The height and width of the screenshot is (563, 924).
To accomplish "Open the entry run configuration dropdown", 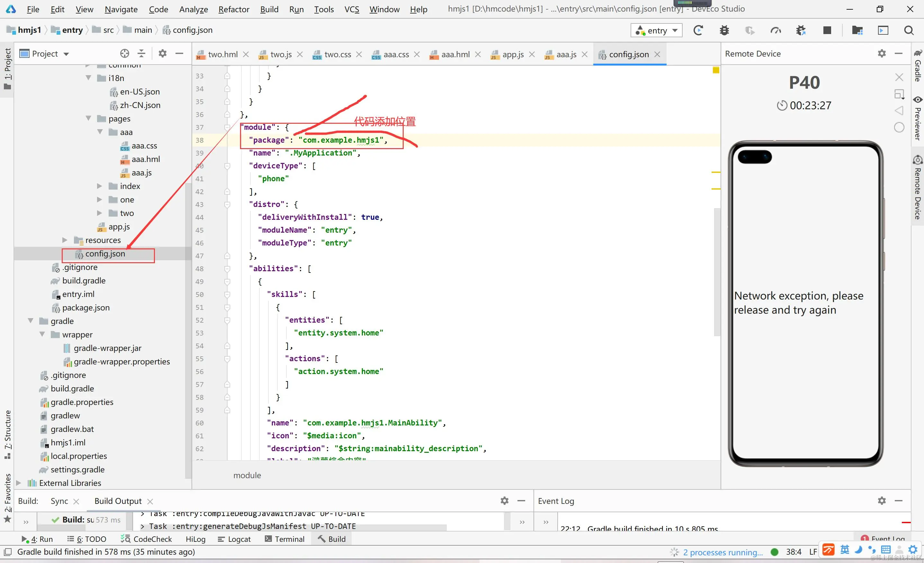I will pos(657,30).
